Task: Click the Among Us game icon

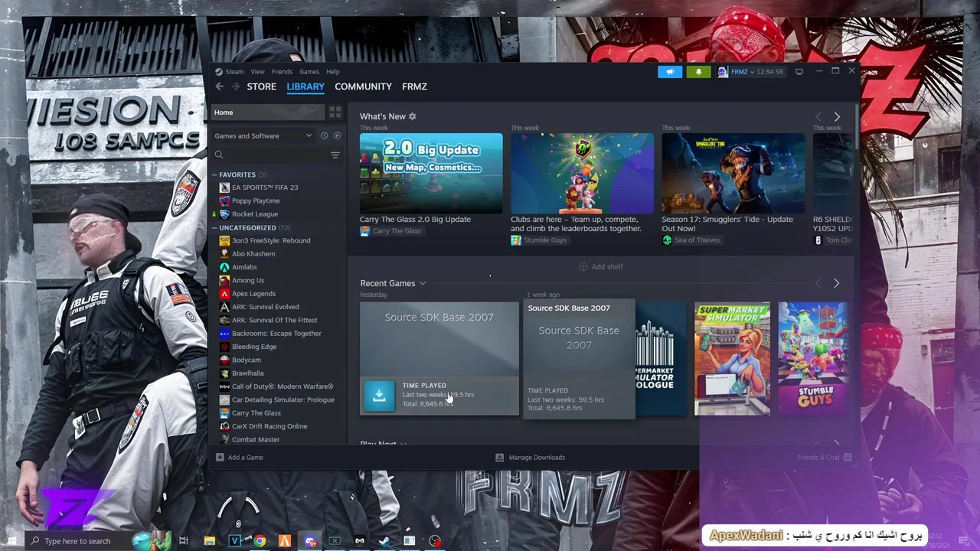Action: [224, 280]
